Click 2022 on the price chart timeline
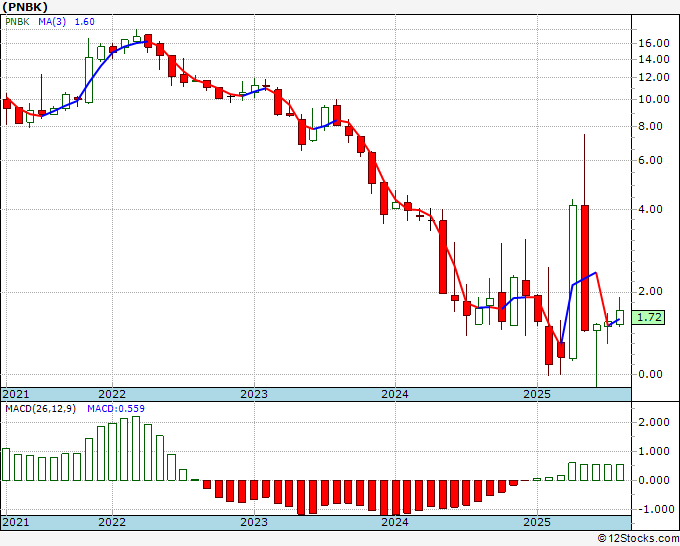Image resolution: width=680 pixels, height=546 pixels. [x=112, y=394]
